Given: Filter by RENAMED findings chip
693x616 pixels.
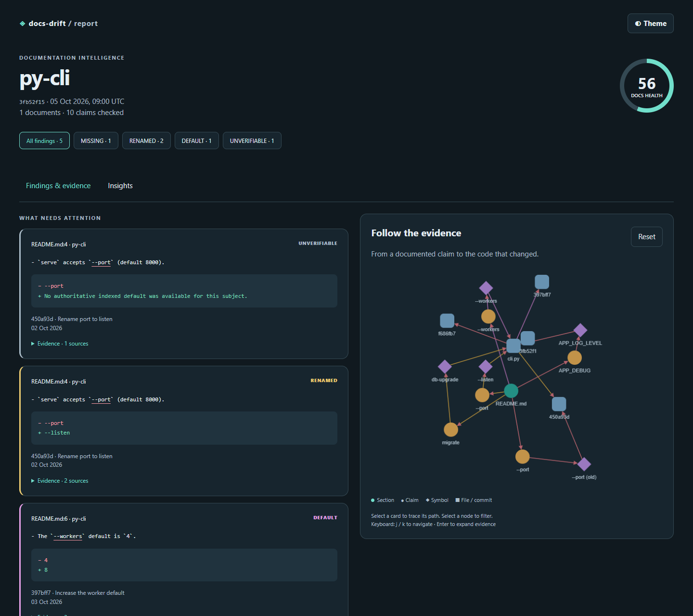Looking at the screenshot, I should tap(146, 141).
